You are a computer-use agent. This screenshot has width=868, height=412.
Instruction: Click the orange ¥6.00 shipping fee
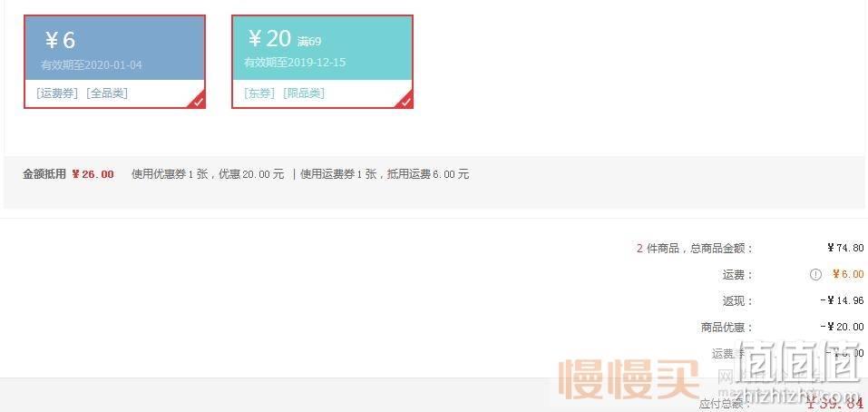coord(848,275)
